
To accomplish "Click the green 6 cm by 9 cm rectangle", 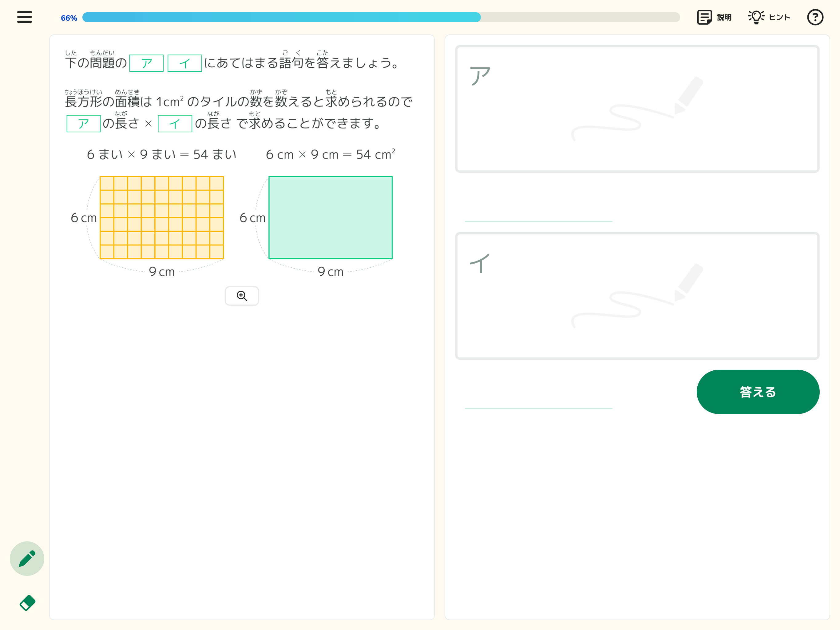I will (331, 217).
